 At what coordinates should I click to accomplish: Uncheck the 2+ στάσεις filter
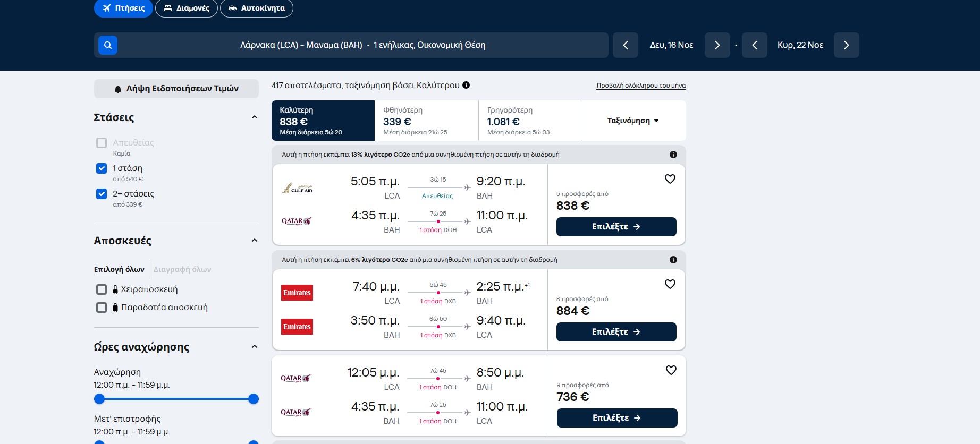coord(102,194)
